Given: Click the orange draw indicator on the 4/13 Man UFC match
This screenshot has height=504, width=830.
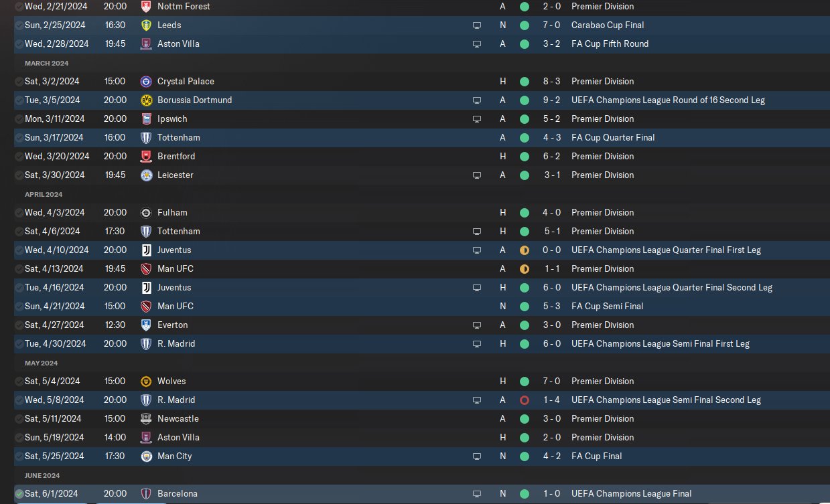Looking at the screenshot, I should (524, 268).
